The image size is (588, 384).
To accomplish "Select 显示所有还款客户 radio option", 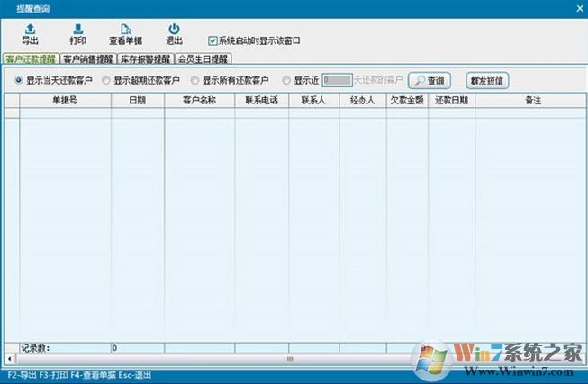I will (194, 80).
